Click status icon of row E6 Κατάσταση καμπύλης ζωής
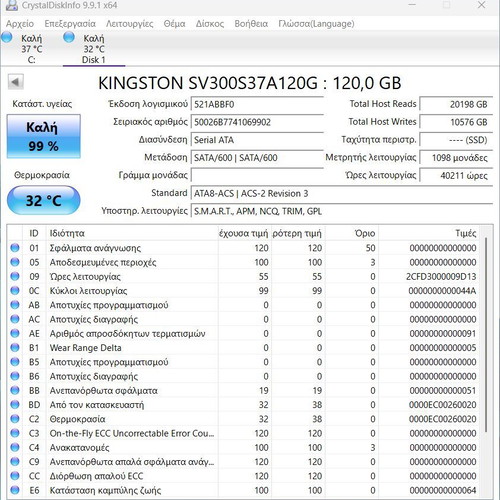Screen dimensions: 500x500 pos(15,490)
